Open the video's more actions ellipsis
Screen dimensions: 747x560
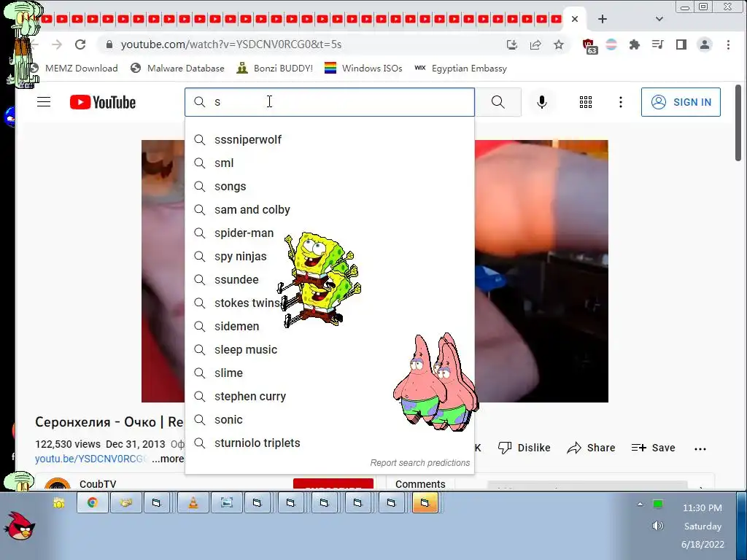(700, 448)
